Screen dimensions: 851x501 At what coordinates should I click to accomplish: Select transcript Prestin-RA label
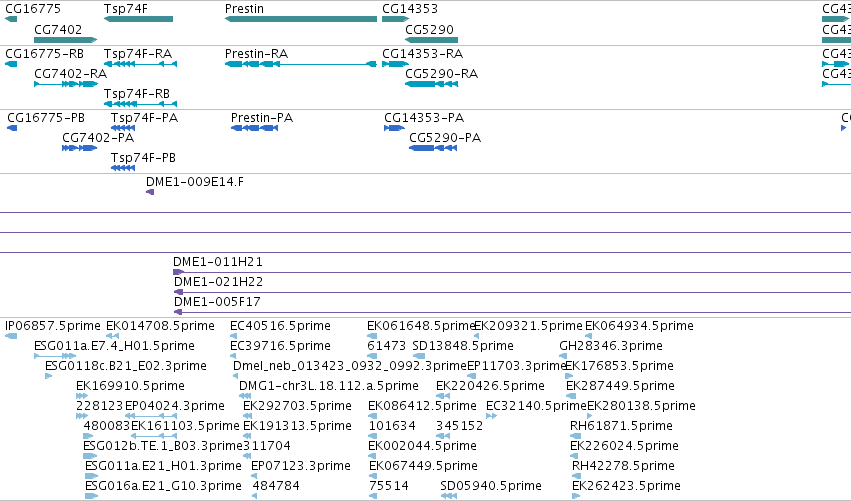(x=256, y=54)
